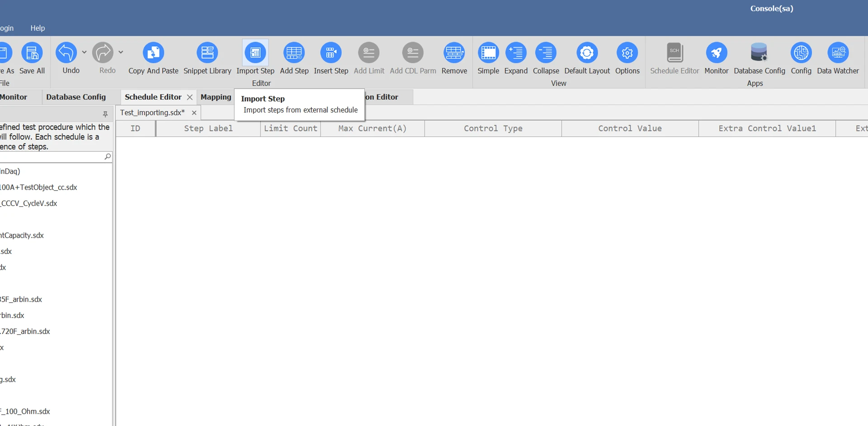Click the Extra Control Value1 column header
This screenshot has height=426, width=868.
coord(767,129)
